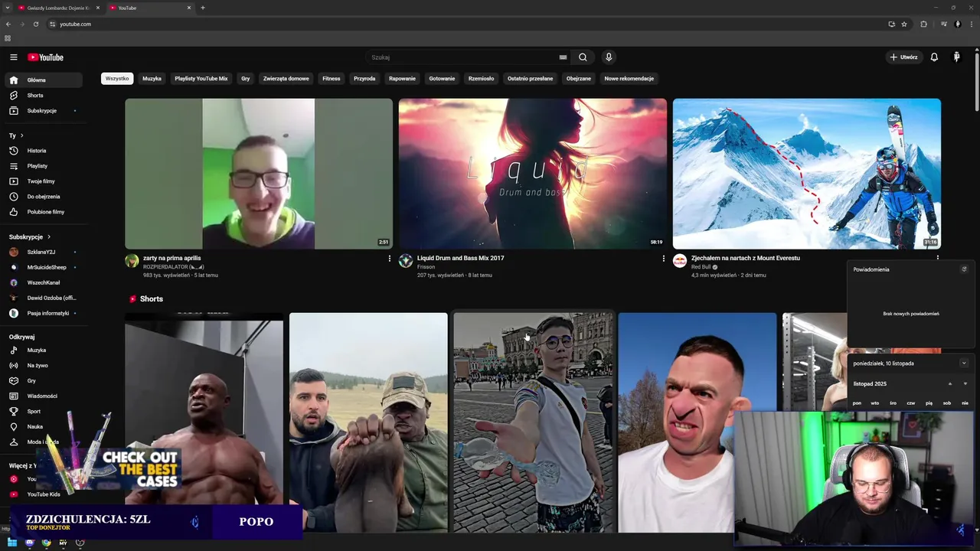Open new browser tab plus button

[x=203, y=8]
